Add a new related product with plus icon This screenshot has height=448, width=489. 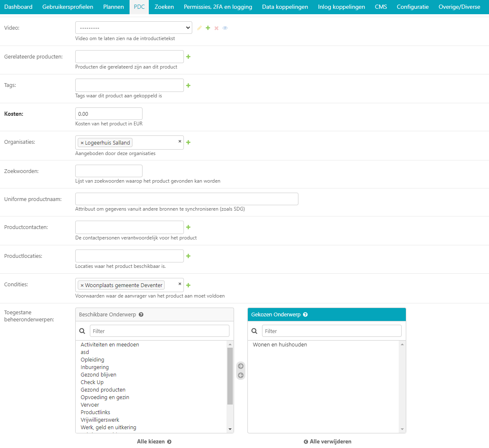tap(188, 57)
